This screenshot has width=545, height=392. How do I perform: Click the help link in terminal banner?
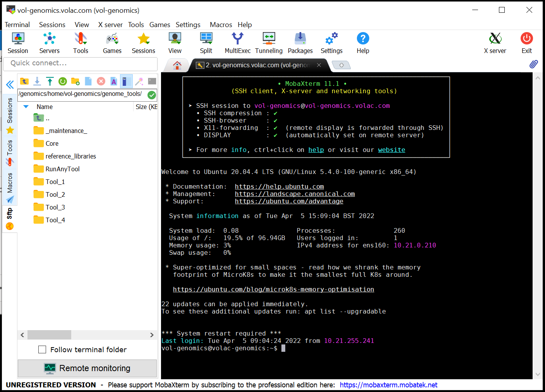coord(316,150)
